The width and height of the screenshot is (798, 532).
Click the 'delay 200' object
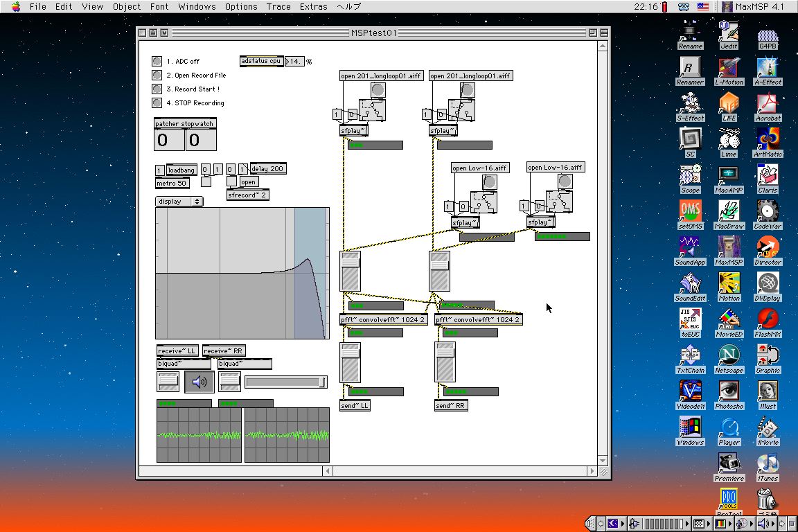click(267, 168)
